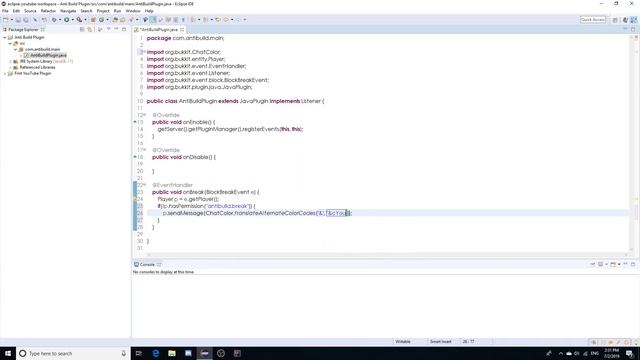Minimize the Console view

click(x=625, y=264)
